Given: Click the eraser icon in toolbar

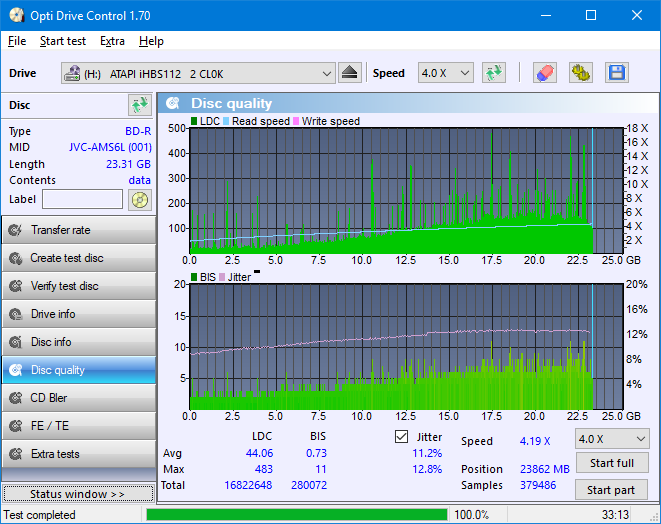Looking at the screenshot, I should coord(544,73).
